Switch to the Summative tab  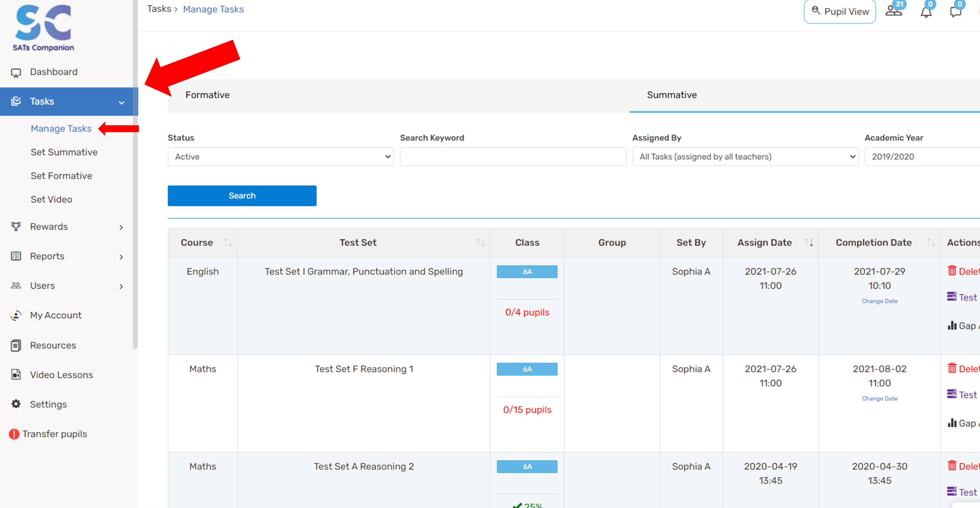coord(672,95)
